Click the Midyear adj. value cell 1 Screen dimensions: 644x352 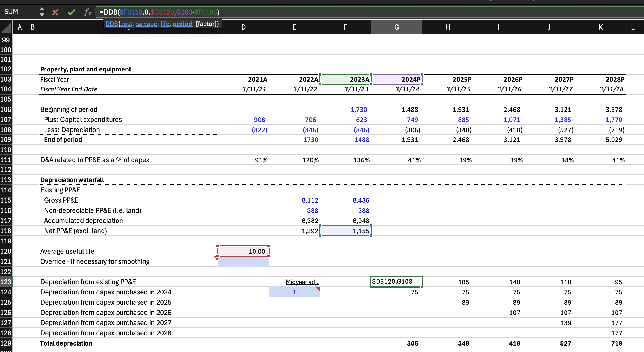click(294, 292)
